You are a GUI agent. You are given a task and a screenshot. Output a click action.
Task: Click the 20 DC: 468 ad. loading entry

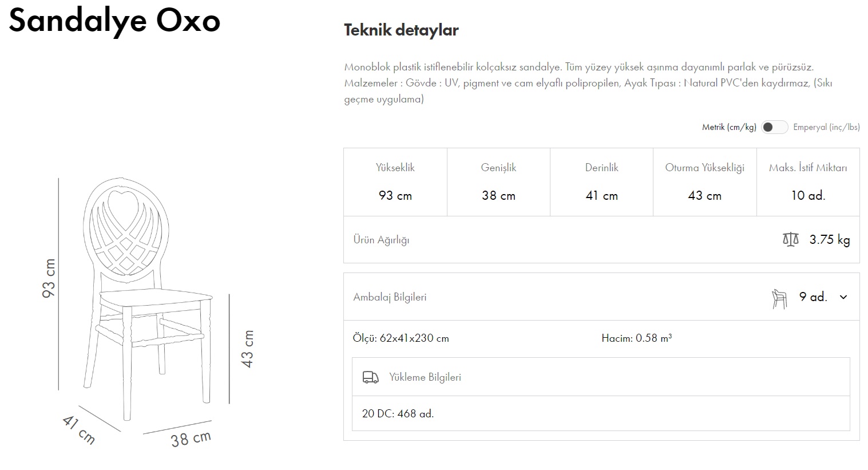pos(398,413)
